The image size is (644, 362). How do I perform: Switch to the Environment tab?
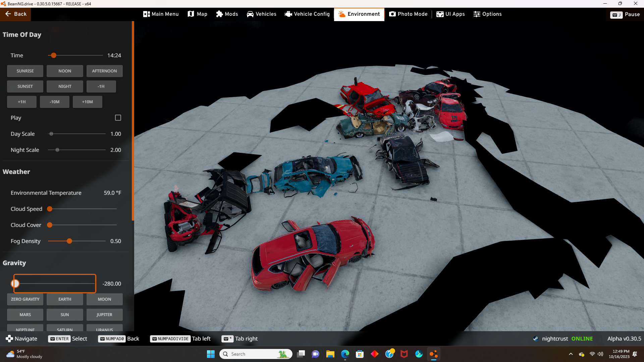point(359,14)
